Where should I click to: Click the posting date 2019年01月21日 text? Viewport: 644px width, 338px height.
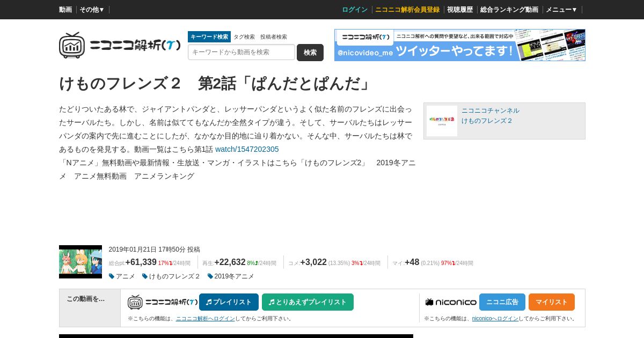[133, 249]
